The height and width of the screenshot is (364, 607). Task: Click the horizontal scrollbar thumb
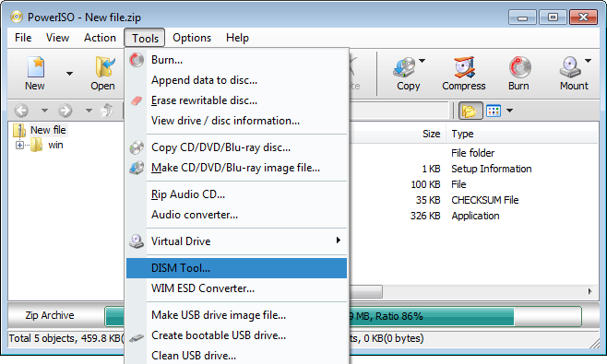(x=366, y=292)
